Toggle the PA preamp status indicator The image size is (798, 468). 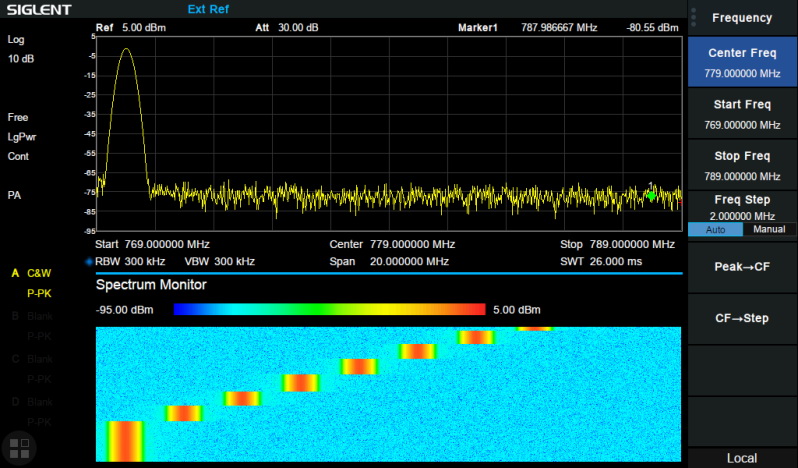[x=14, y=195]
